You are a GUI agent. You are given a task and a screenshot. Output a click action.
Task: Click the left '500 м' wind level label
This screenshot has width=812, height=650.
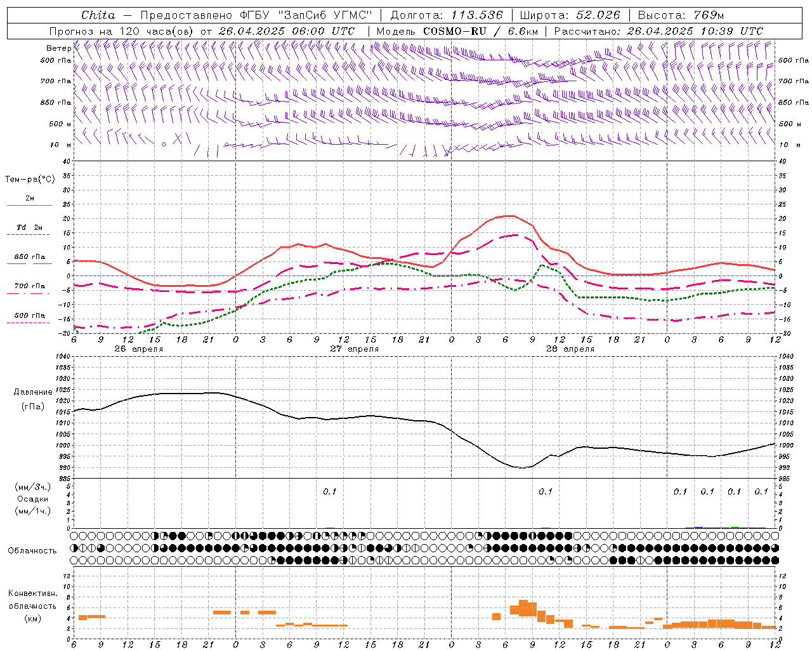pos(60,124)
